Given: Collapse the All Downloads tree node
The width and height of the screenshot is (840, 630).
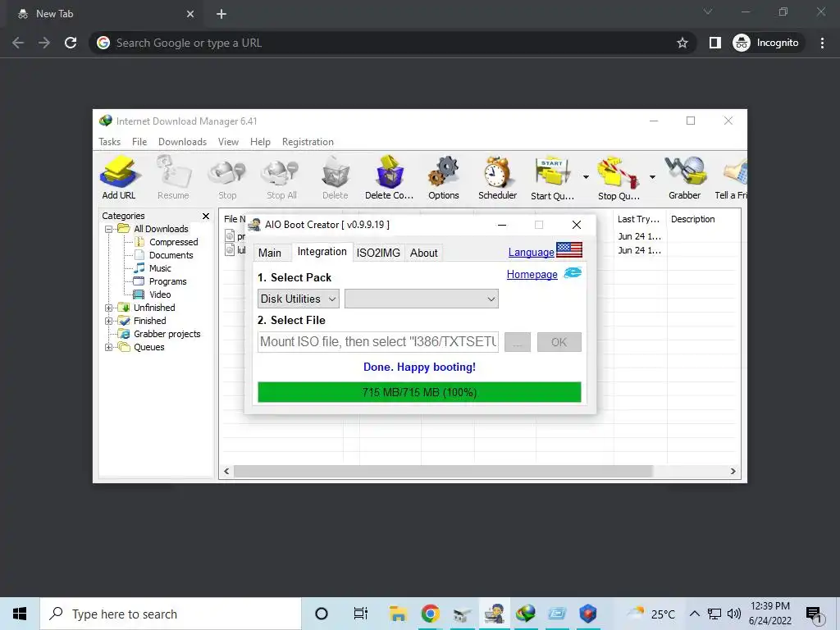Looking at the screenshot, I should point(109,230).
